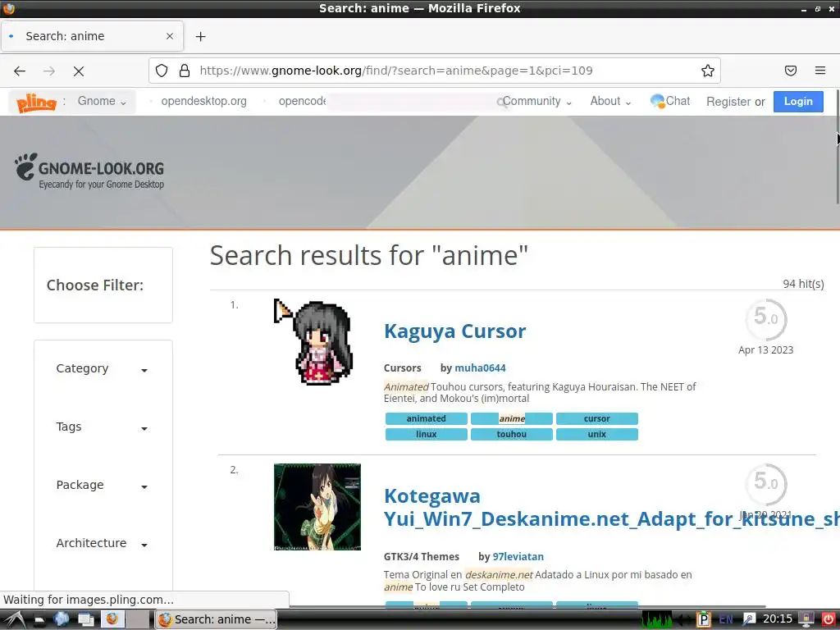This screenshot has width=840, height=630.
Task: Click the GNOME-LOOK.ORG logo
Action: coord(89,171)
